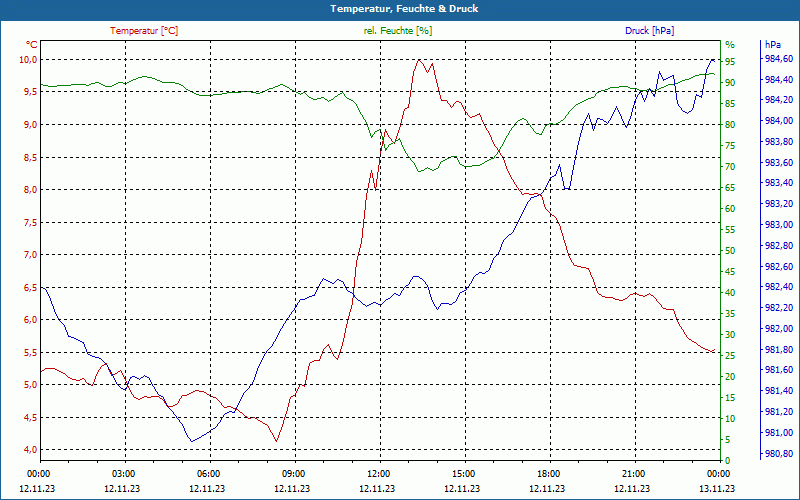Click the '6,0' temperature axis value
This screenshot has width=800, height=500.
(31, 319)
